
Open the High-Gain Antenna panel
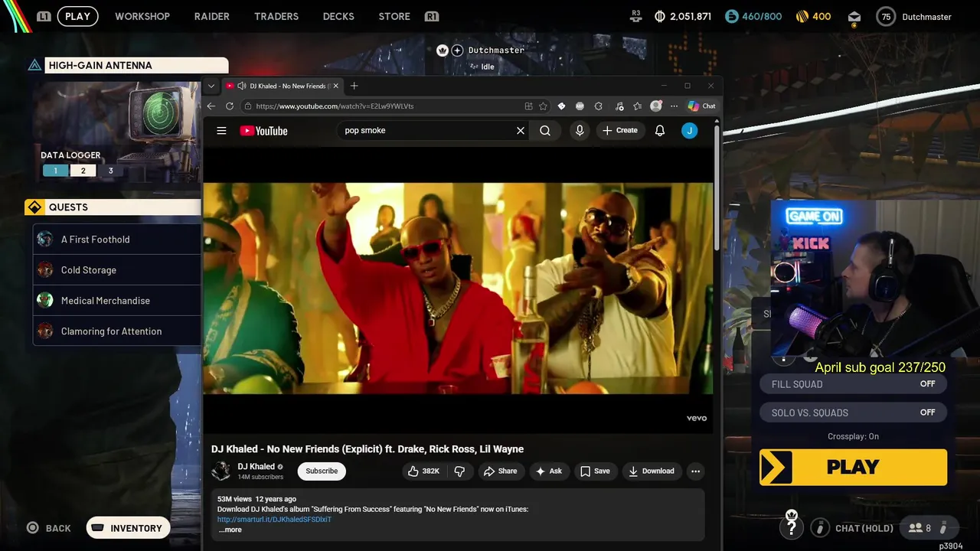[x=127, y=65]
